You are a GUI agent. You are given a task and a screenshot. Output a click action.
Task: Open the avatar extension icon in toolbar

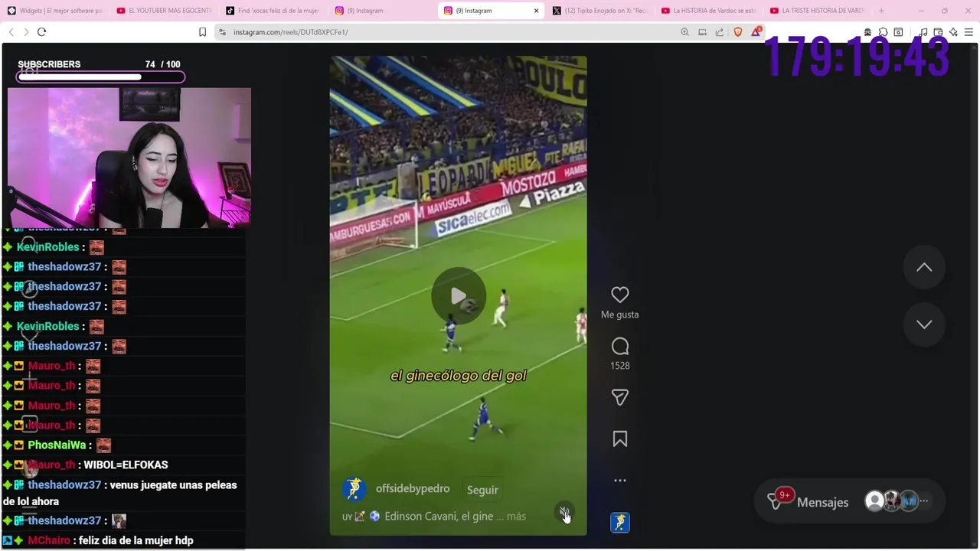(867, 32)
